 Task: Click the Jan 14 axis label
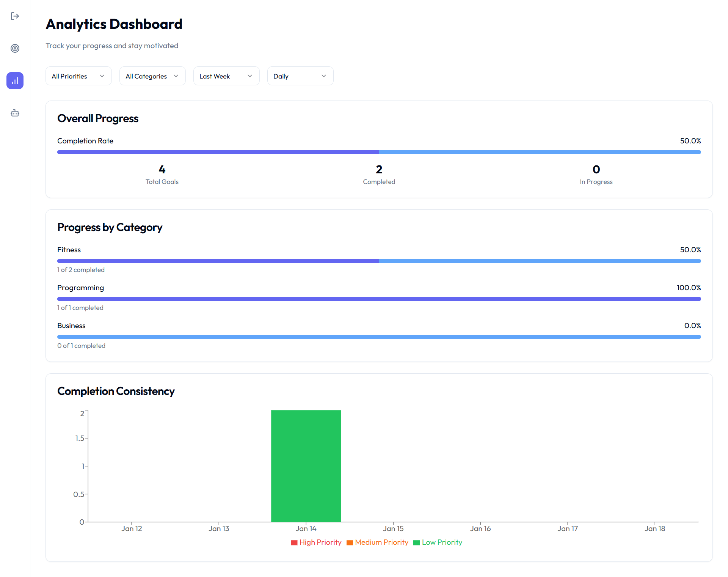coord(306,528)
